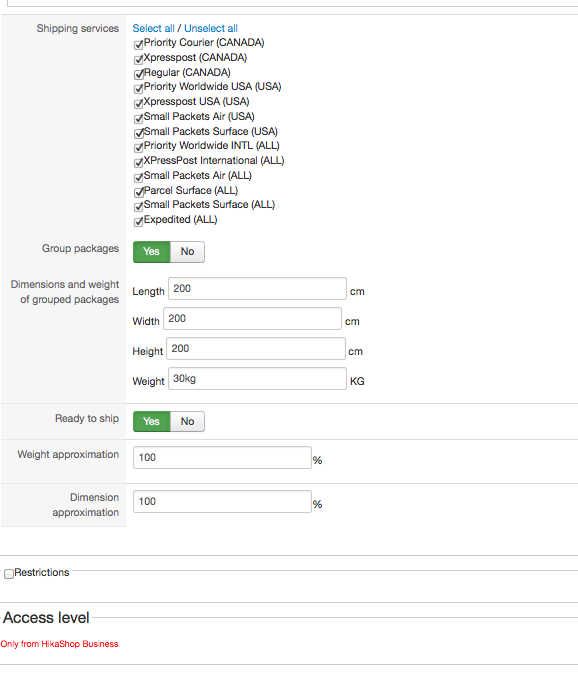Screen dimensions: 578x674
Task: Click the Weight approximation percent field
Action: pyautogui.click(x=222, y=457)
